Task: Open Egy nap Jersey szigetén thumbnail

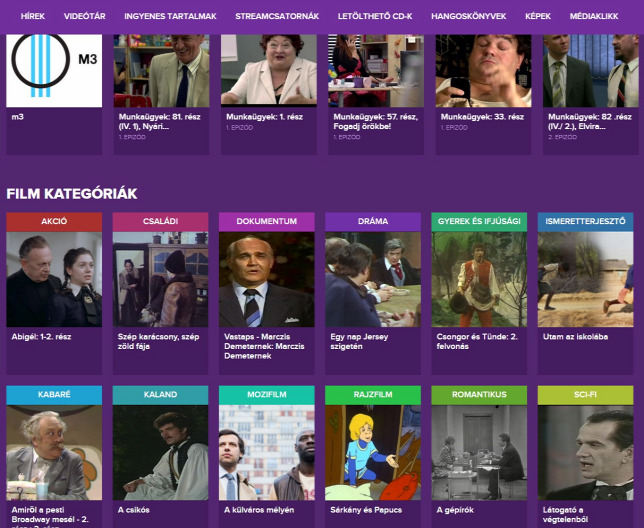Action: point(373,279)
